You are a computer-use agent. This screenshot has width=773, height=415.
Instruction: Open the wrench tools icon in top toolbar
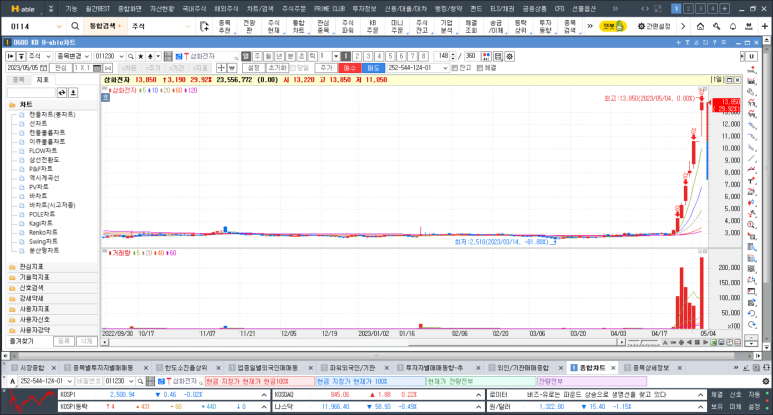[x=716, y=26]
